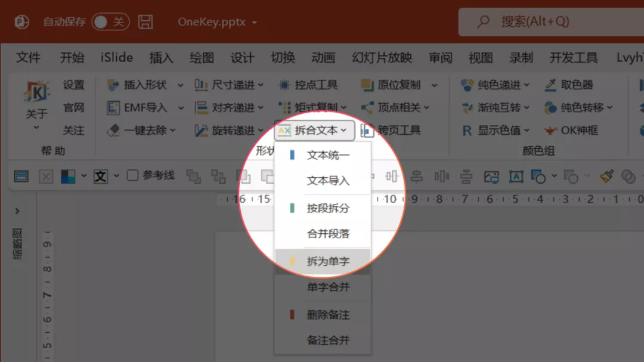Image resolution: width=644 pixels, height=362 pixels.
Task: Click the 跨页工具 button
Action: (391, 131)
